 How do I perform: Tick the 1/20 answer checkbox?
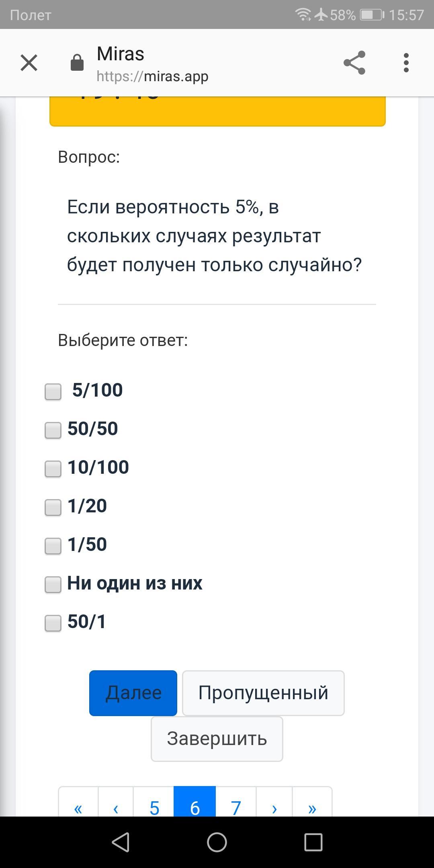coord(53,507)
